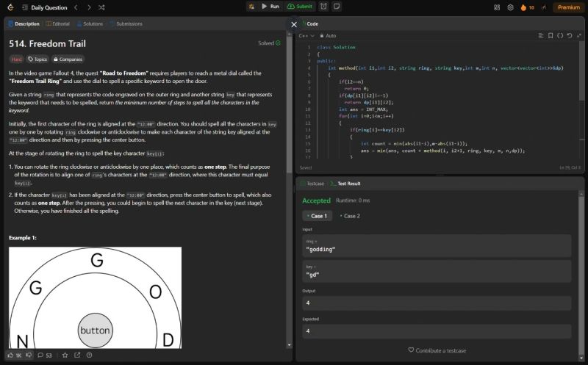Share the problem via the share icon
Viewport: 588px width, 365px height.
[x=77, y=355]
